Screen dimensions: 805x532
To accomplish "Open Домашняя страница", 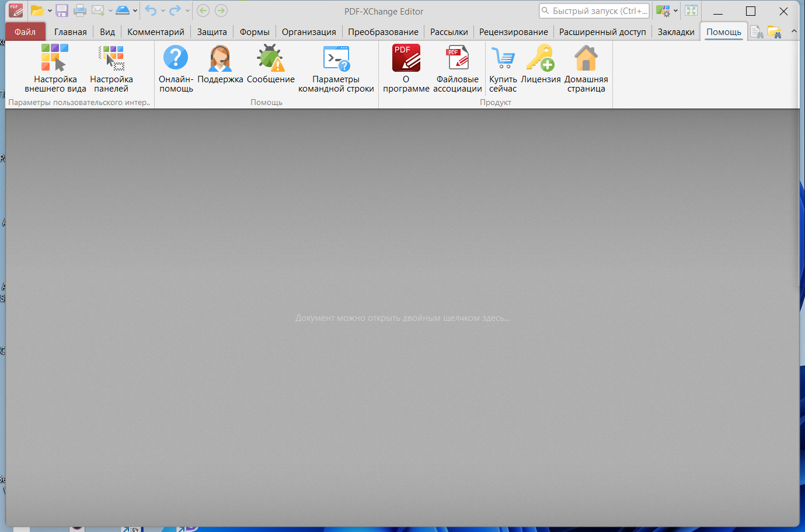I will click(x=586, y=68).
